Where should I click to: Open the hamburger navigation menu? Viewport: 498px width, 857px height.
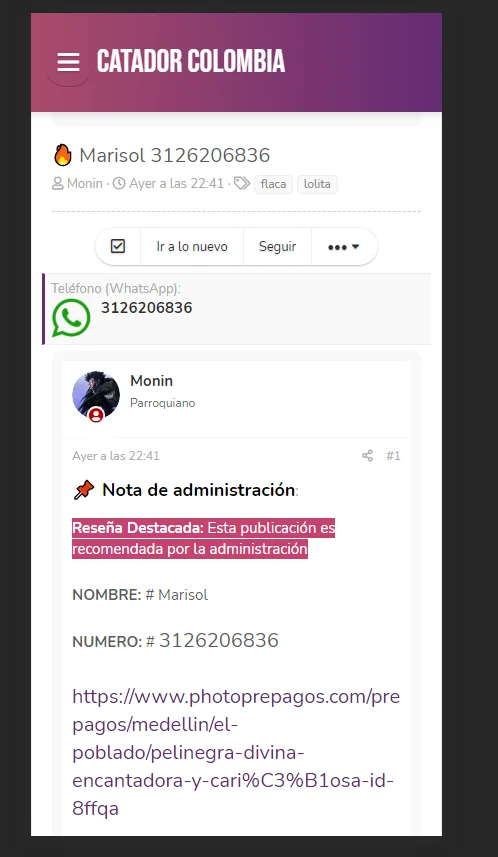point(68,62)
